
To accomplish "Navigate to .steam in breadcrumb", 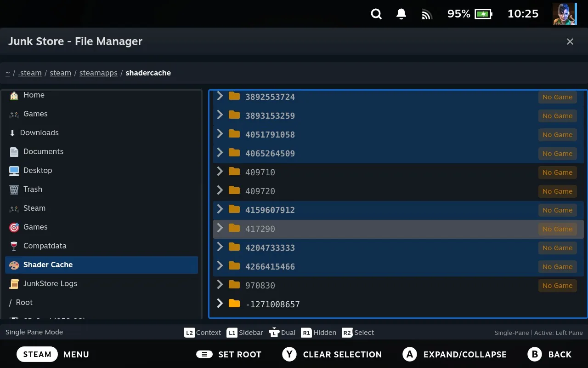I will click(30, 73).
